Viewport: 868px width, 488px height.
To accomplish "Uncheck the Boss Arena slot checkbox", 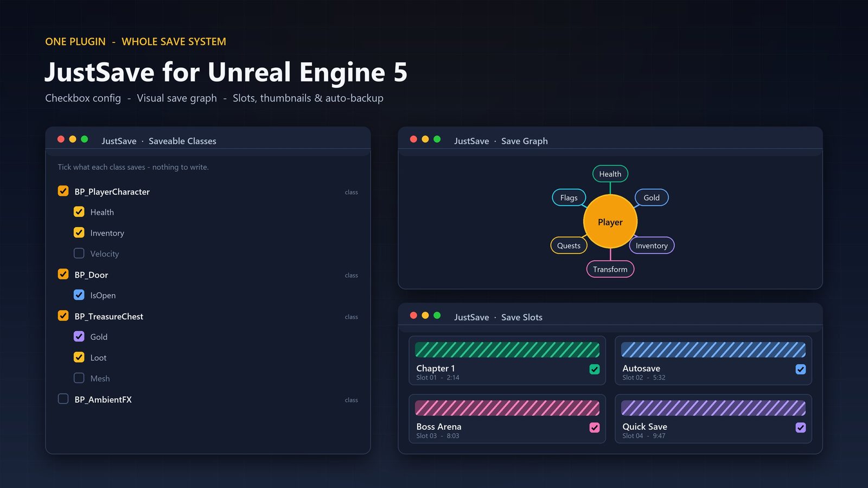I will [595, 427].
